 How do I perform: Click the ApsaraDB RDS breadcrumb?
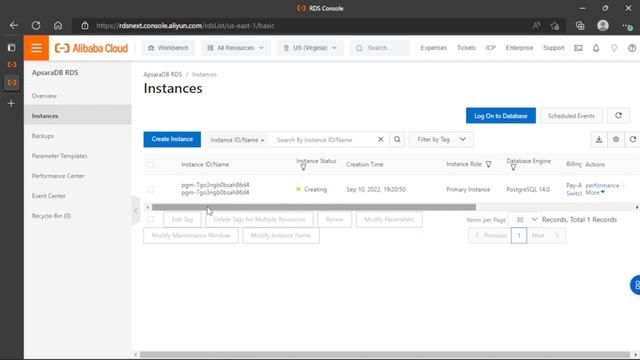162,74
